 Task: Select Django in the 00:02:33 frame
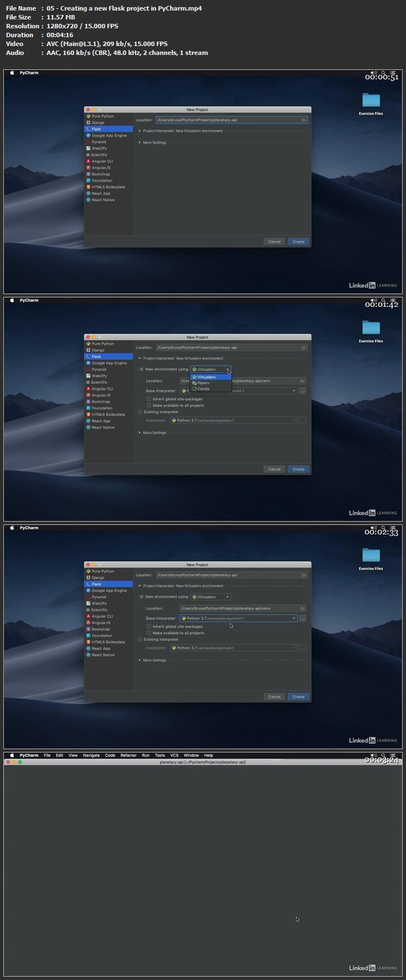coord(98,578)
